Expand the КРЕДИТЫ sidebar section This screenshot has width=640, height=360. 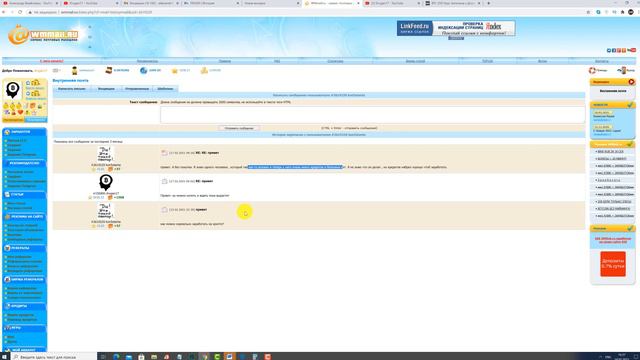(24, 306)
